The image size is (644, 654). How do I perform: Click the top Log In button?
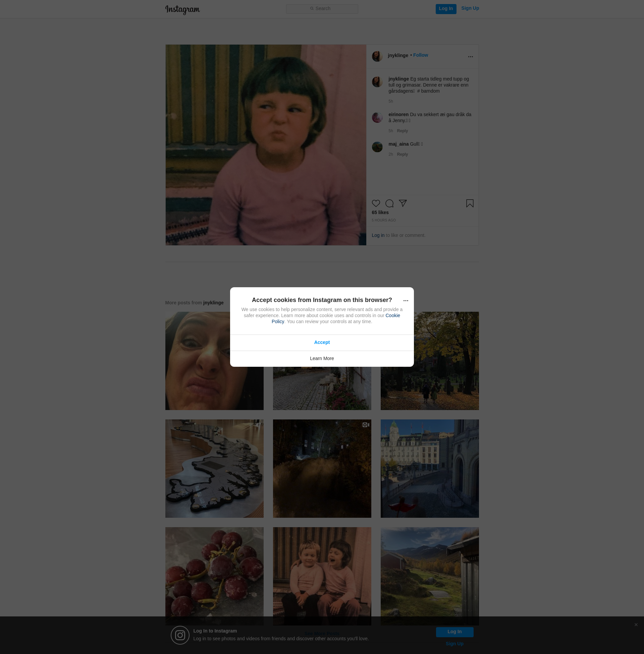446,9
